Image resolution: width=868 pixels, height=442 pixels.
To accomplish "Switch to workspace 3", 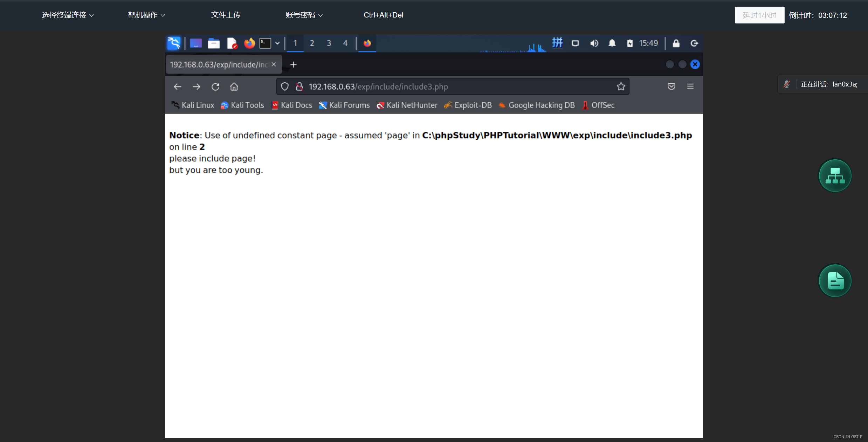I will [329, 43].
